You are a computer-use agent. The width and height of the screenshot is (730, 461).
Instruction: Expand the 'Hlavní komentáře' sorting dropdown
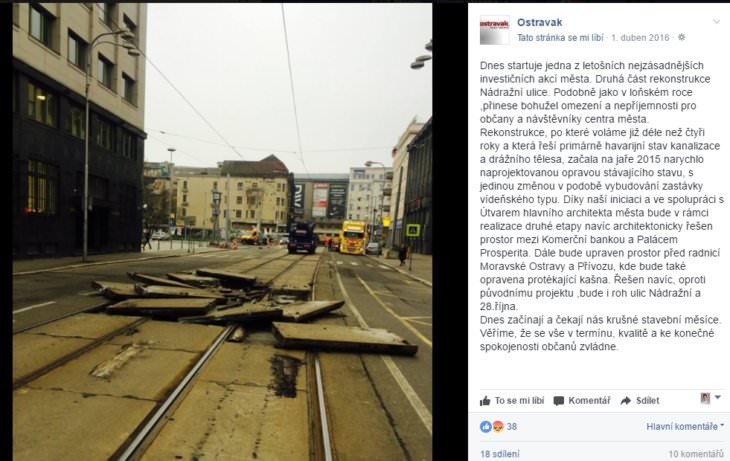click(x=685, y=427)
